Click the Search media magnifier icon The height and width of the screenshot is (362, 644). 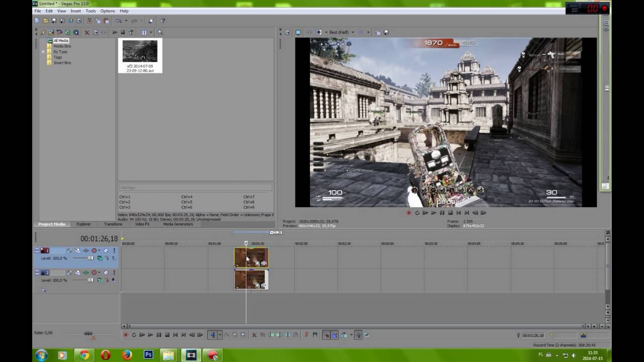coord(160,32)
